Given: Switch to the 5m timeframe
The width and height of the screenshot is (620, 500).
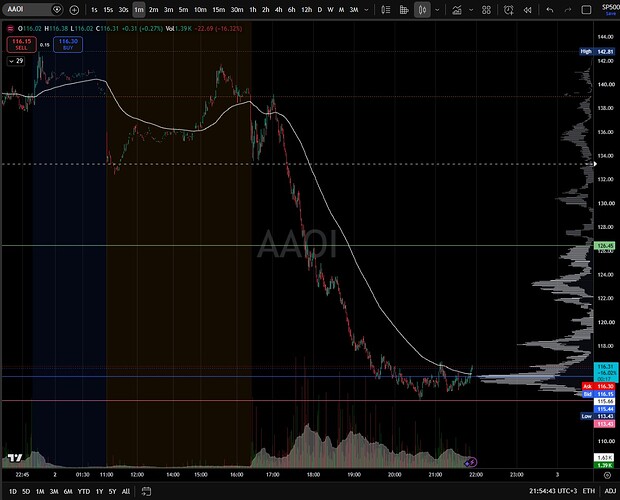Looking at the screenshot, I should tap(183, 10).
